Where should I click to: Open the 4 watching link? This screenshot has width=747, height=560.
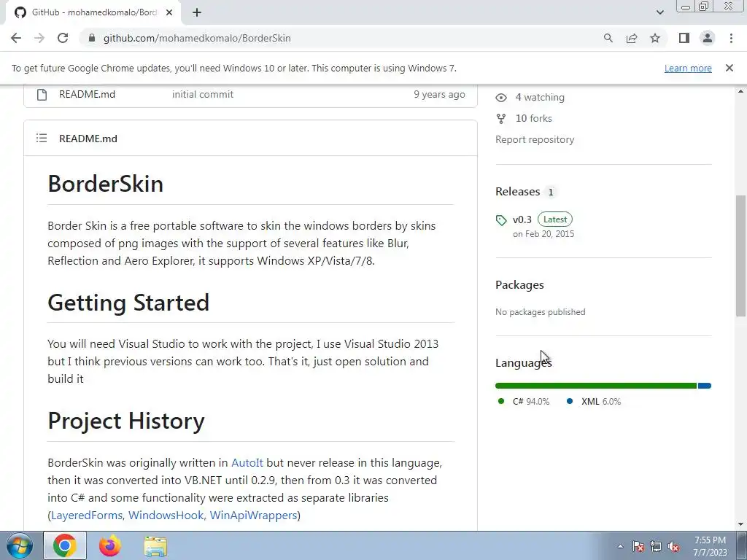click(540, 97)
